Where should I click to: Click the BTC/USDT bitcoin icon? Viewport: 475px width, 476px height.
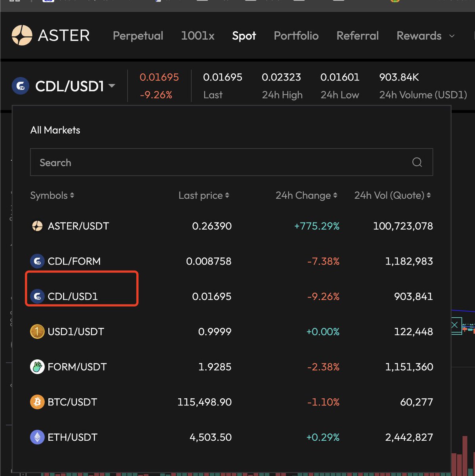[37, 402]
